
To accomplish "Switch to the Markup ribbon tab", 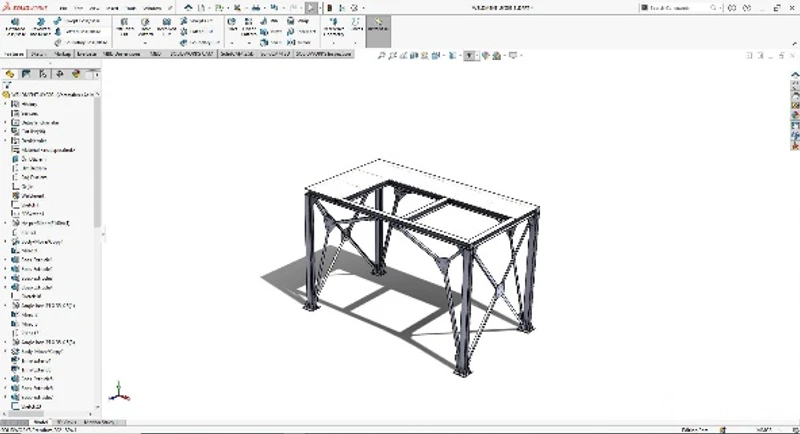I will (x=63, y=54).
